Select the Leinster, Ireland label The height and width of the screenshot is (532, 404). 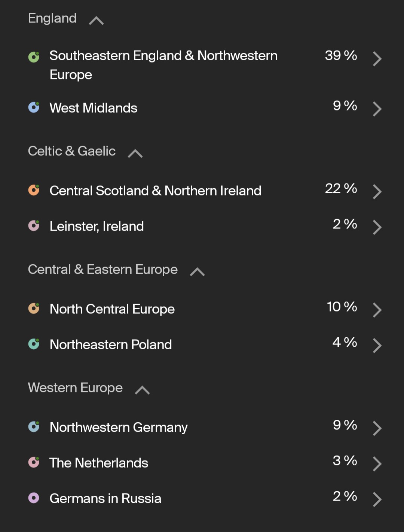click(x=97, y=226)
